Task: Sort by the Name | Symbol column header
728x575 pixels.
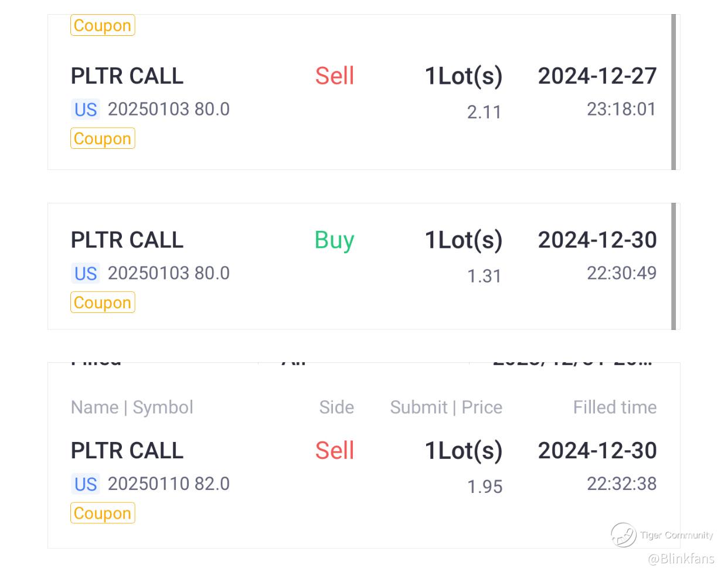Action: (132, 407)
